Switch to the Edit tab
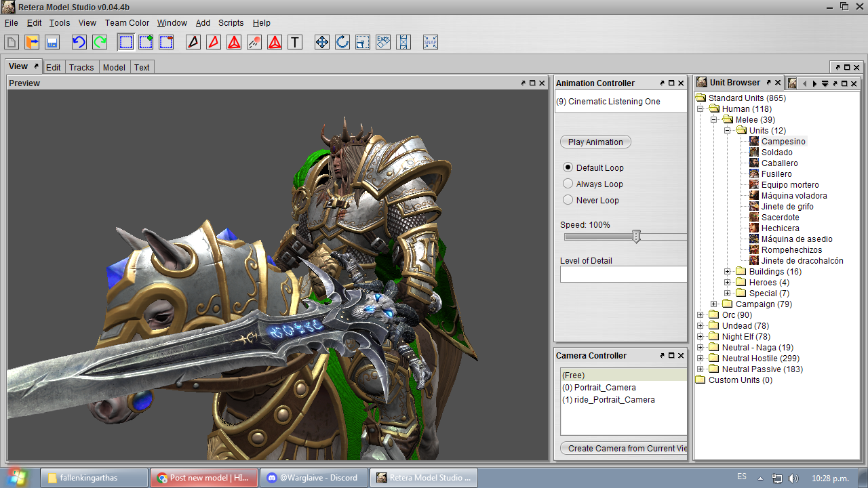Screen dimensions: 868x488 (x=54, y=67)
